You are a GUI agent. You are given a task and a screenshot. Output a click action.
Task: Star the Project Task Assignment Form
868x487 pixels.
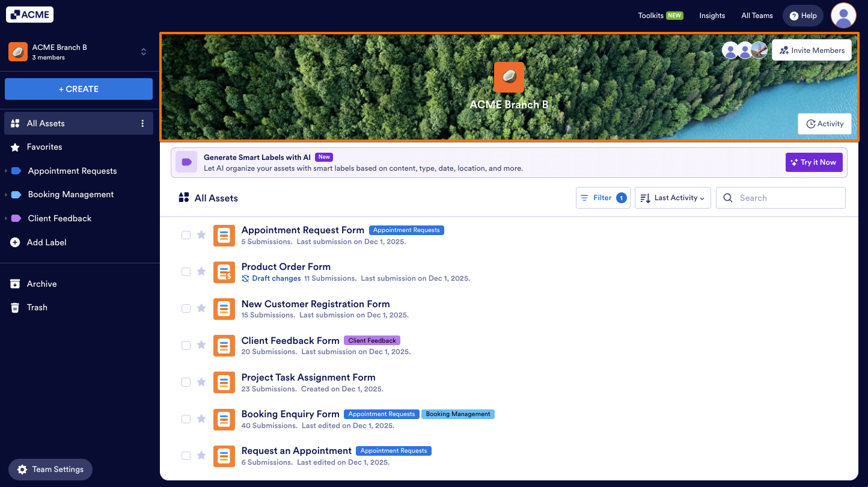click(201, 382)
